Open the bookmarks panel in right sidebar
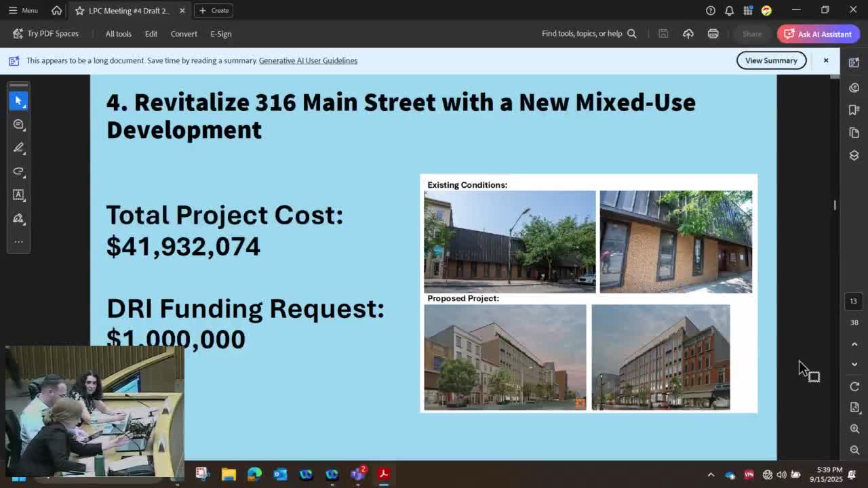The width and height of the screenshot is (868, 488). [854, 110]
